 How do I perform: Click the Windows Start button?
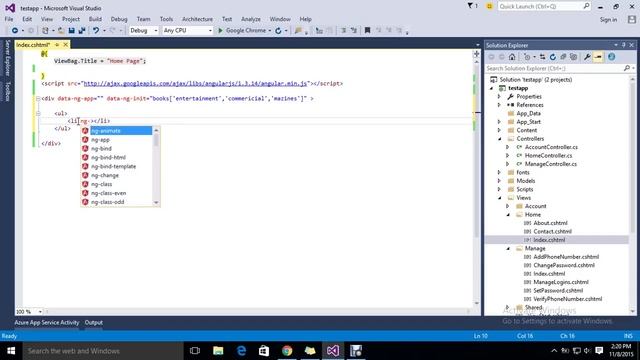11,351
